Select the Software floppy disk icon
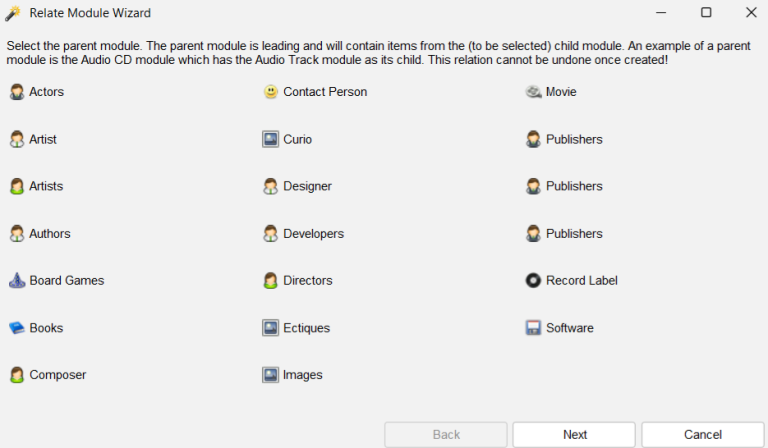Screen dimensions: 768x448 533,328
